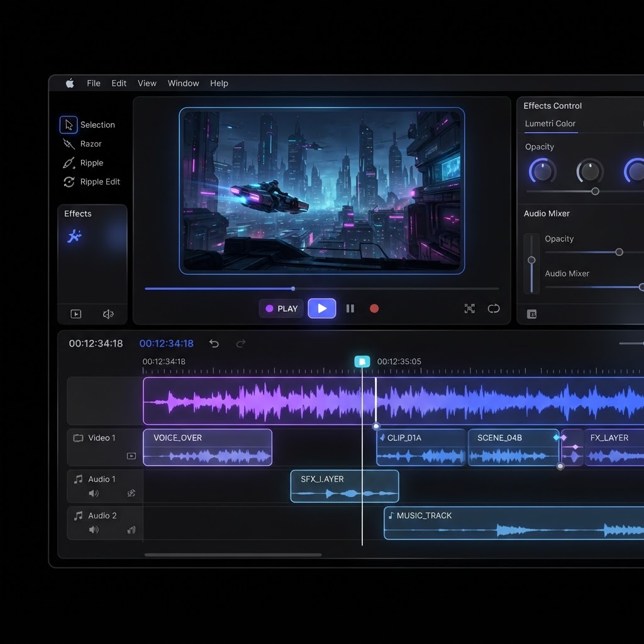Mute the Audio 2 track speaker
The width and height of the screenshot is (644, 644).
pyautogui.click(x=94, y=530)
